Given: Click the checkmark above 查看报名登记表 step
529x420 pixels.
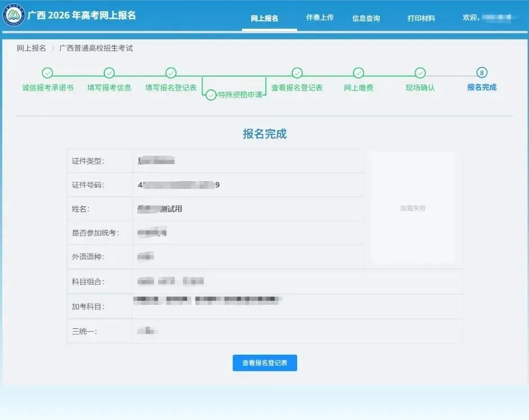Looking at the screenshot, I should coord(297,73).
